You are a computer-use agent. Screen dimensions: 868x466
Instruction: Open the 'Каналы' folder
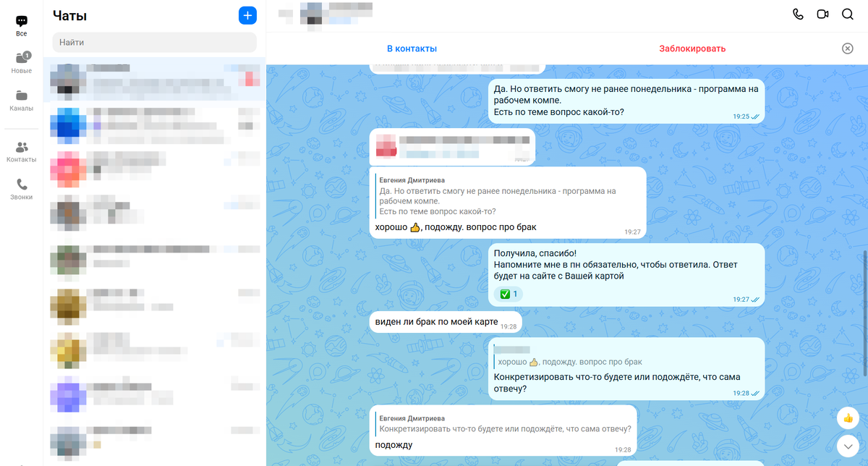coord(22,101)
